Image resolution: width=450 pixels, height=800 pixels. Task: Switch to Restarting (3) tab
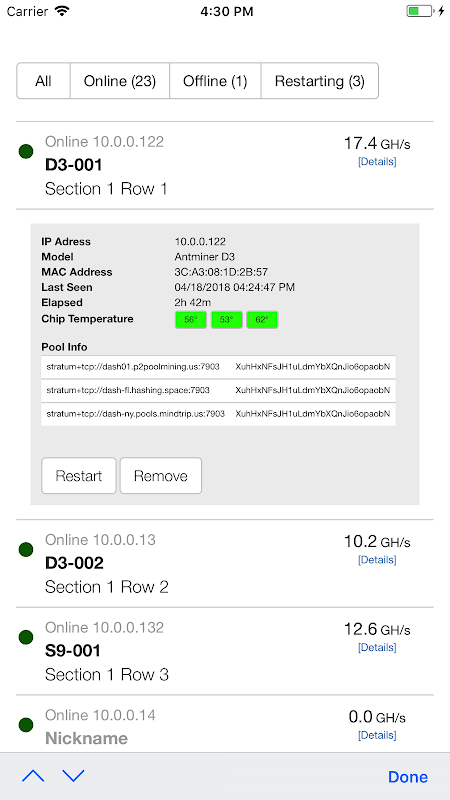pyautogui.click(x=320, y=81)
